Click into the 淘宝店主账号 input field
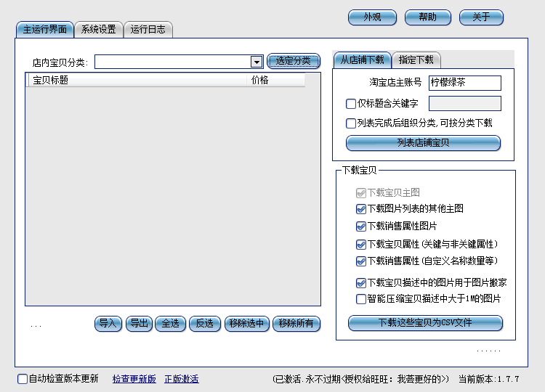Viewport: 545px width, 392px height. tap(464, 83)
